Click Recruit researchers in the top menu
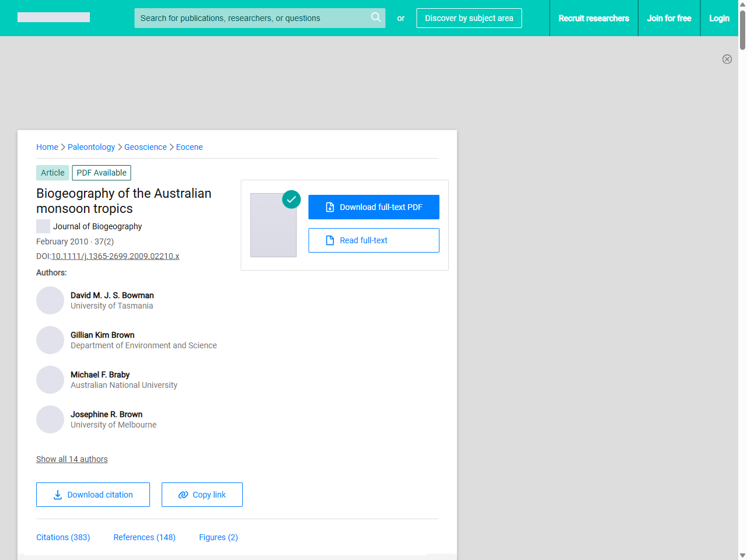The width and height of the screenshot is (747, 560). point(594,18)
